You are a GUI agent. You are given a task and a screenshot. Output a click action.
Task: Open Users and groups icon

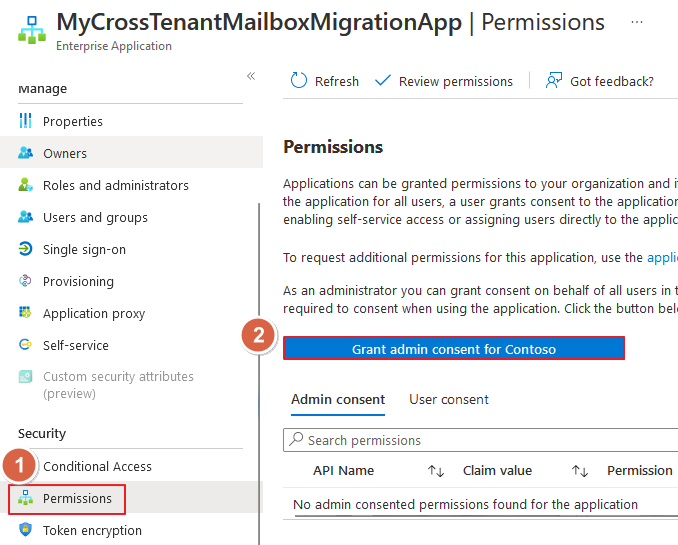[x=26, y=217]
